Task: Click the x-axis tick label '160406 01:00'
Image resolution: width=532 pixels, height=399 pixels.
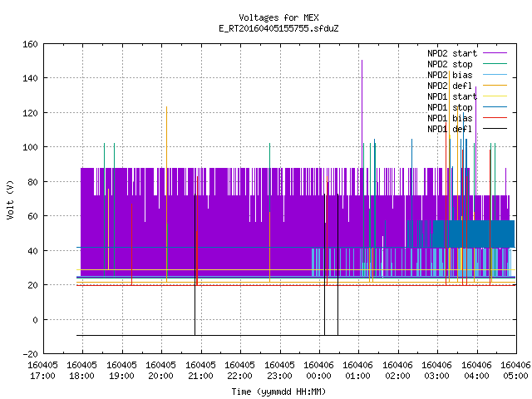Action: point(358,370)
